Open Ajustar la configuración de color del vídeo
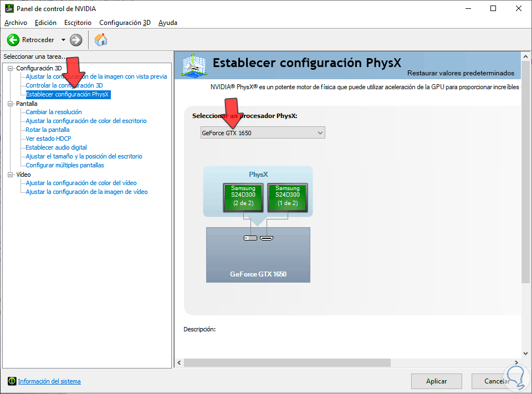The width and height of the screenshot is (532, 394). [81, 183]
